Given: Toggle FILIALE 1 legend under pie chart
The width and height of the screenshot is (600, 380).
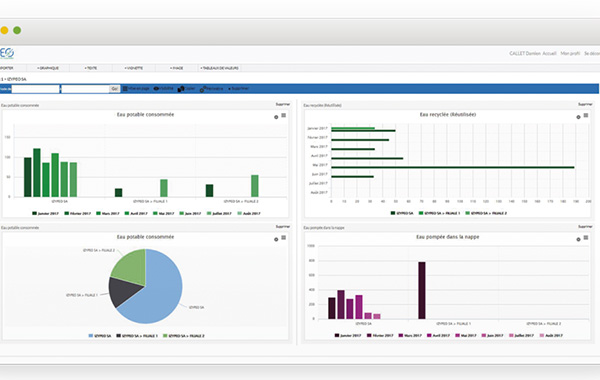Looking at the screenshot, I should [x=137, y=336].
